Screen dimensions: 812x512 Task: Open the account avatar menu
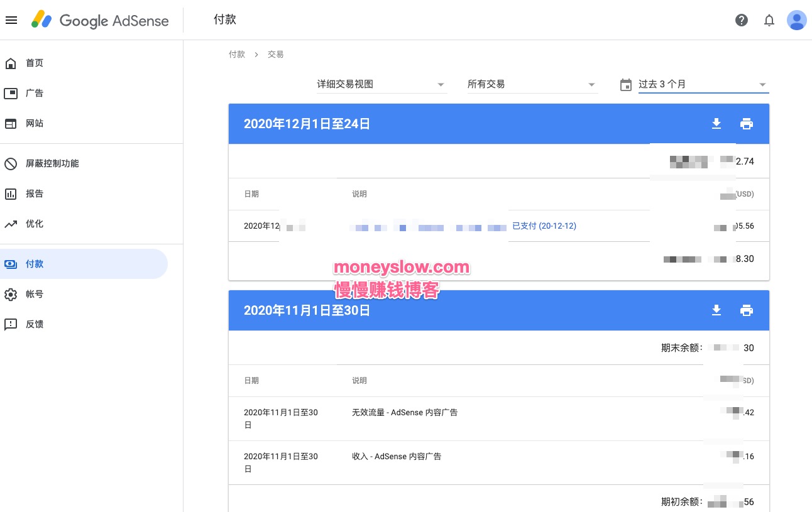[x=797, y=20]
